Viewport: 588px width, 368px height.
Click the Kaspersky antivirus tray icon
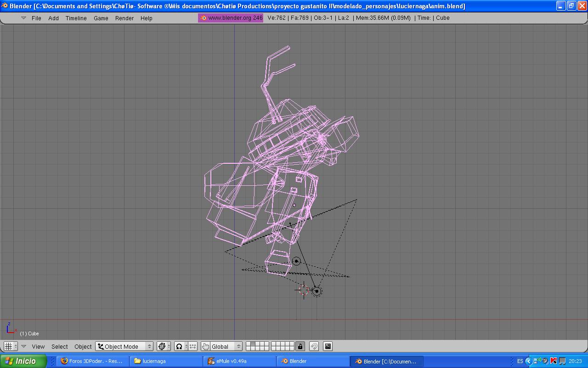[554, 361]
